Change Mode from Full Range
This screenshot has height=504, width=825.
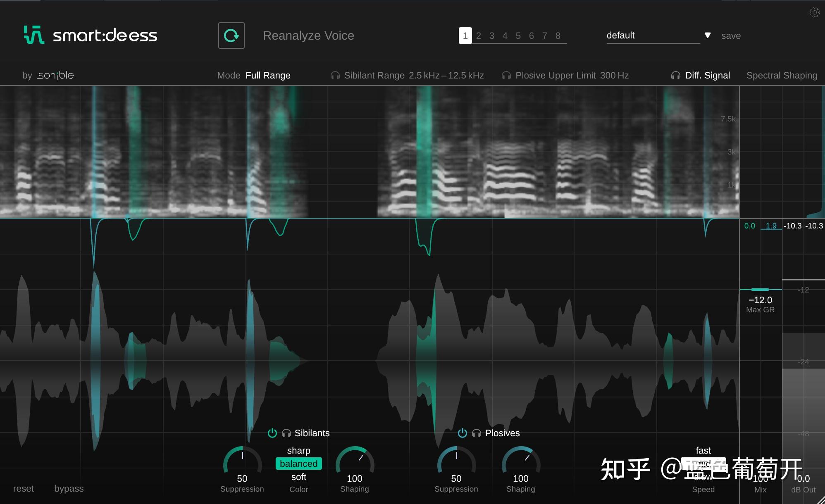point(268,75)
